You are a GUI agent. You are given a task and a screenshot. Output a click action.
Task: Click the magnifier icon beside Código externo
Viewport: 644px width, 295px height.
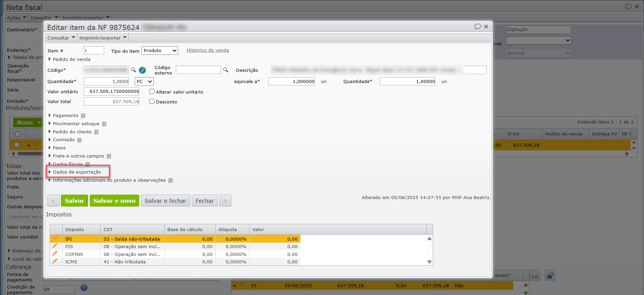pos(226,70)
